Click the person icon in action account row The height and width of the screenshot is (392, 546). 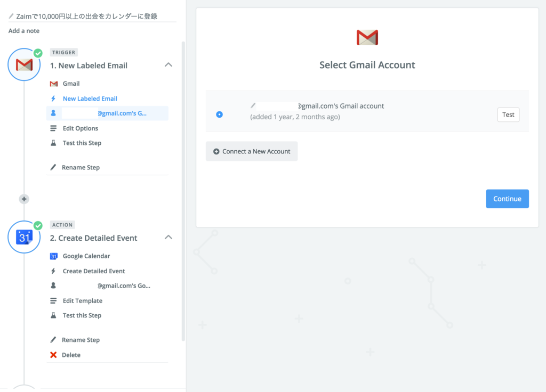pyautogui.click(x=53, y=285)
